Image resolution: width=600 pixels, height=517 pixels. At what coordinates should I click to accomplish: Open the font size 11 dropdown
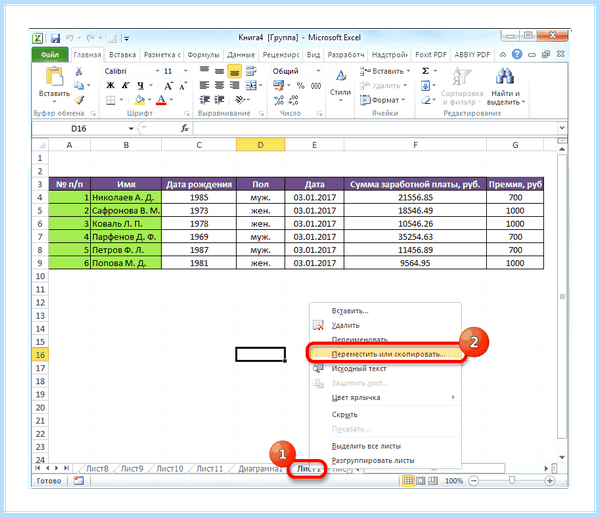(x=186, y=71)
